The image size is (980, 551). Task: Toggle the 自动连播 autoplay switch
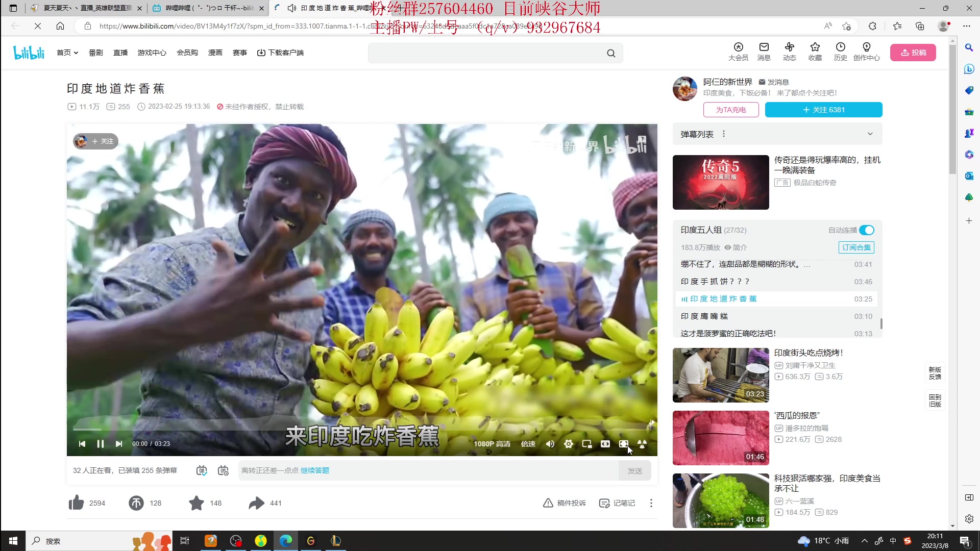tap(866, 230)
